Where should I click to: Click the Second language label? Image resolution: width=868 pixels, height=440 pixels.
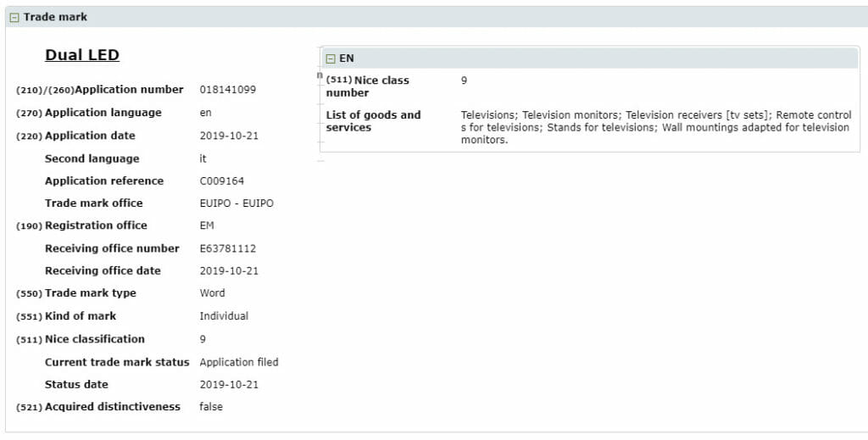(92, 159)
